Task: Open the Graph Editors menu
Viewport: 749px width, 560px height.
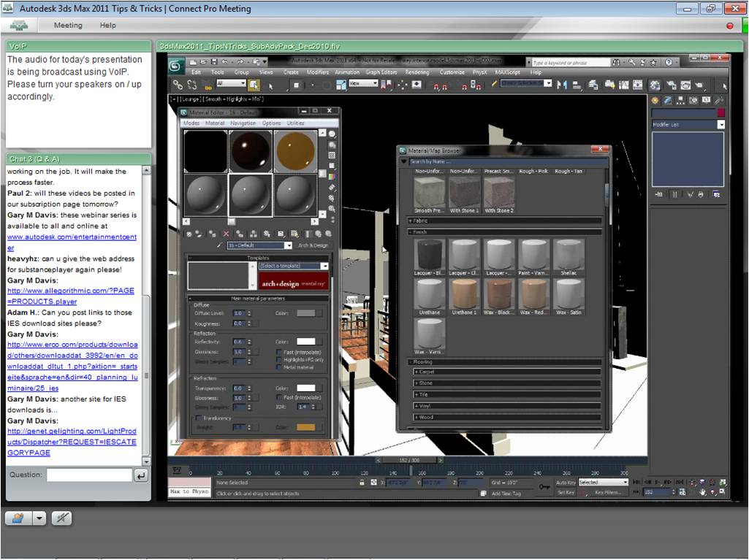Action: 381,72
